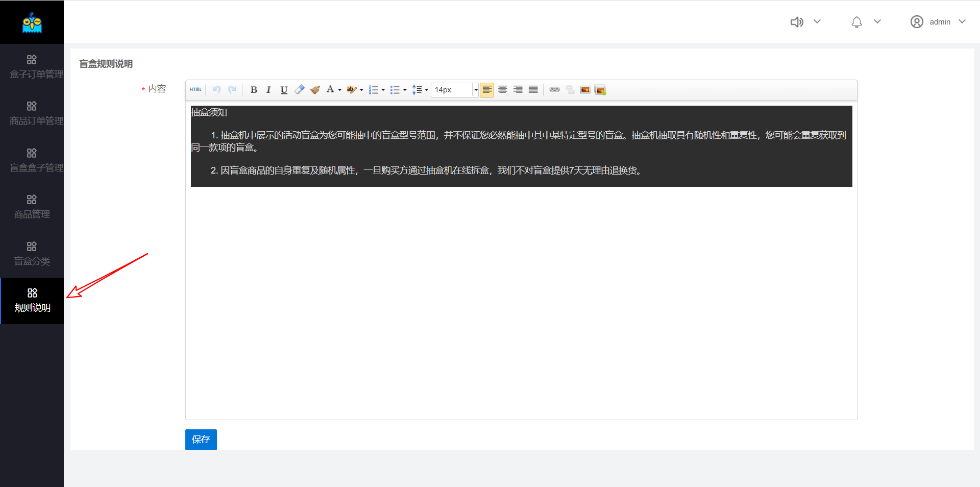980x487 pixels.
Task: Open the numbered list style dropdown
Action: [x=383, y=90]
